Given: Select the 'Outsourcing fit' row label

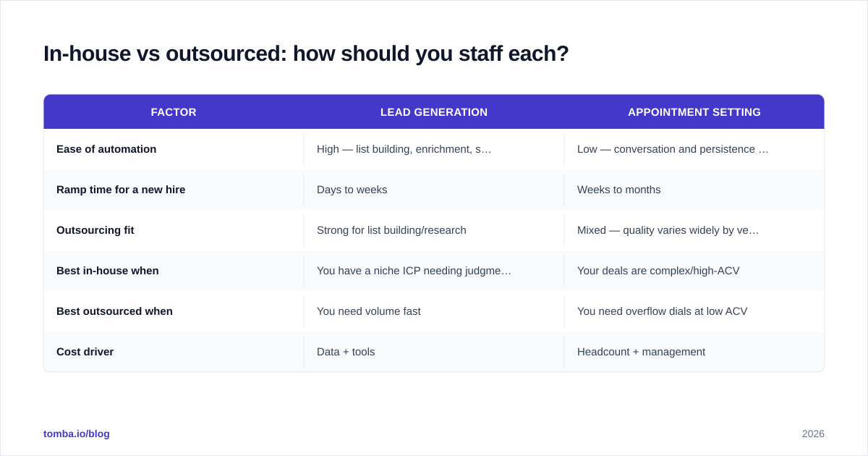Looking at the screenshot, I should coord(95,230).
